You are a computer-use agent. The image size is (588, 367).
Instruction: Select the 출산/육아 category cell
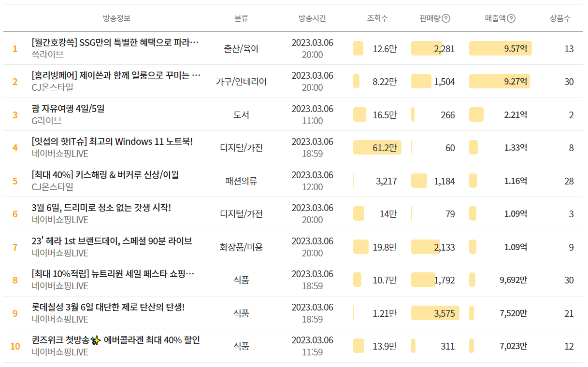[241, 49]
